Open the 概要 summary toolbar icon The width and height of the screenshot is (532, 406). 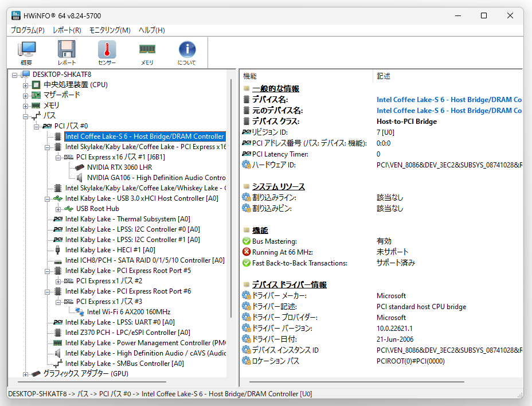pyautogui.click(x=26, y=53)
